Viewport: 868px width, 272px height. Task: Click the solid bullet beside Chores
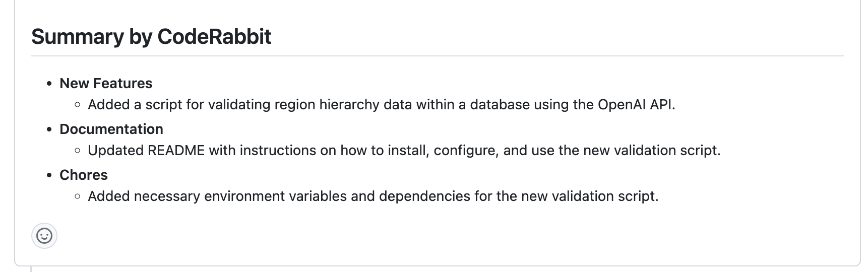(x=49, y=175)
